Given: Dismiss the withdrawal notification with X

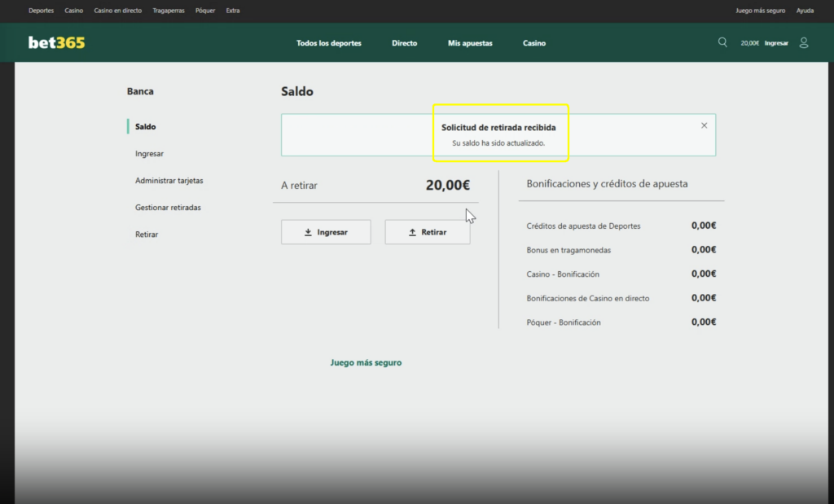Looking at the screenshot, I should pyautogui.click(x=705, y=125).
